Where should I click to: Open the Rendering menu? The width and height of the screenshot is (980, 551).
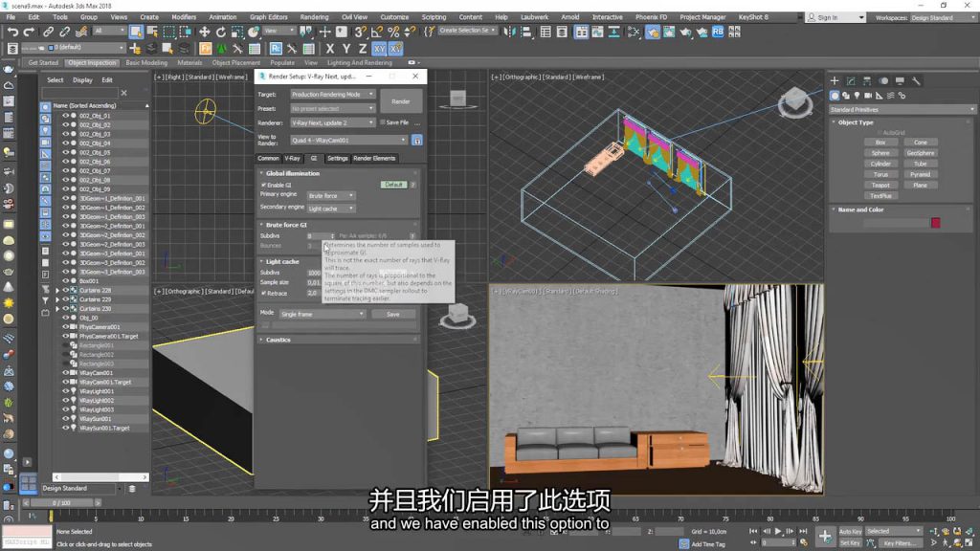tap(314, 17)
